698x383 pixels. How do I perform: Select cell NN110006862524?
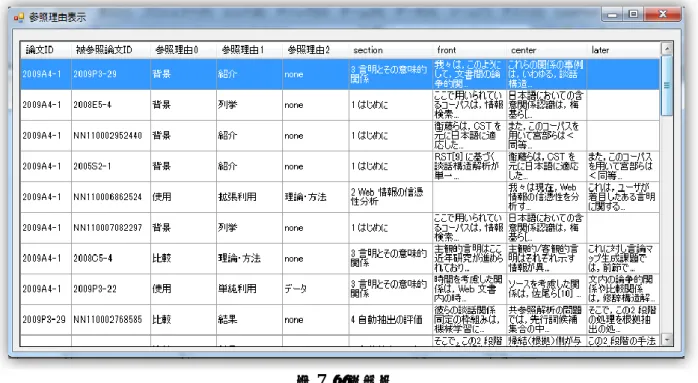tap(110, 197)
